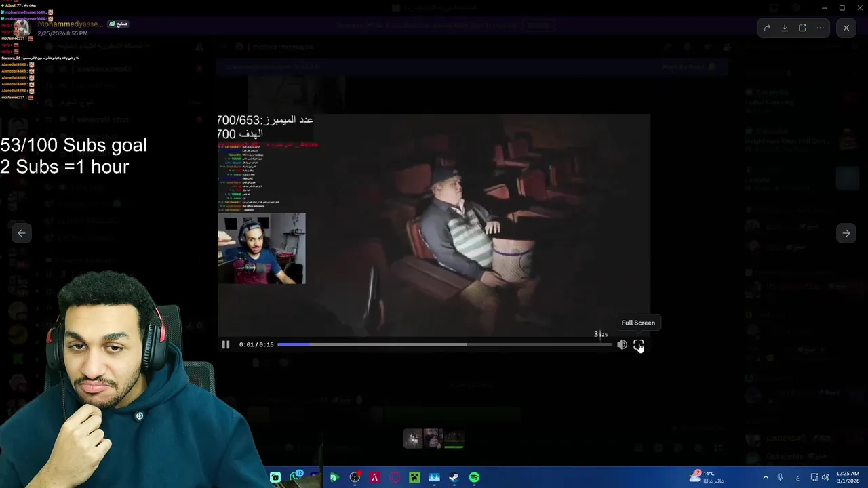Forward the media using the curved arrow icon
868x488 pixels.
pyautogui.click(x=767, y=28)
